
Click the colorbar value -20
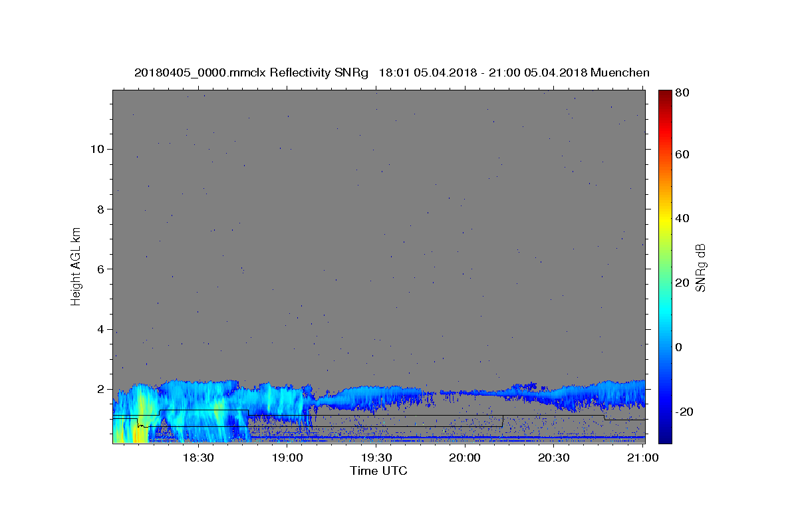pos(684,412)
